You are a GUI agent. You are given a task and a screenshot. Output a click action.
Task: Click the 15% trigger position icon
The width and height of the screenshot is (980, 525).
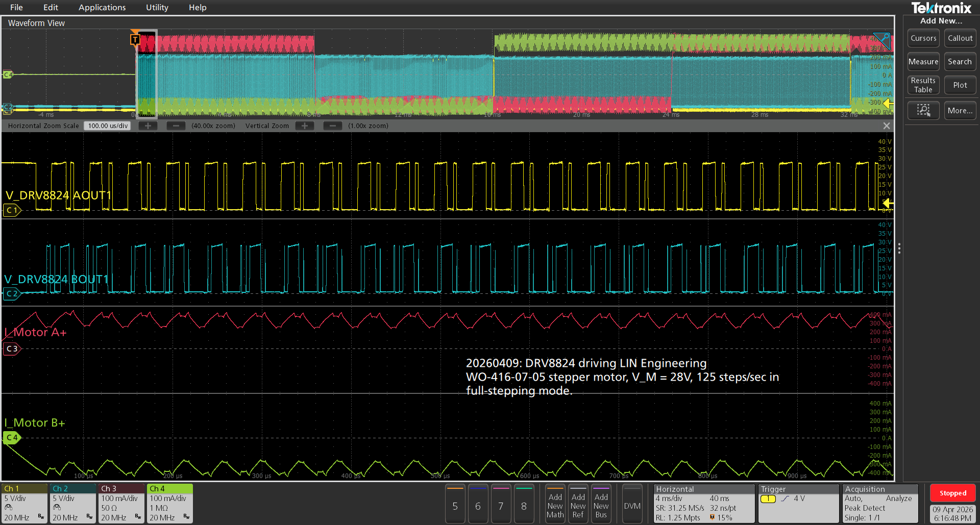coord(713,517)
